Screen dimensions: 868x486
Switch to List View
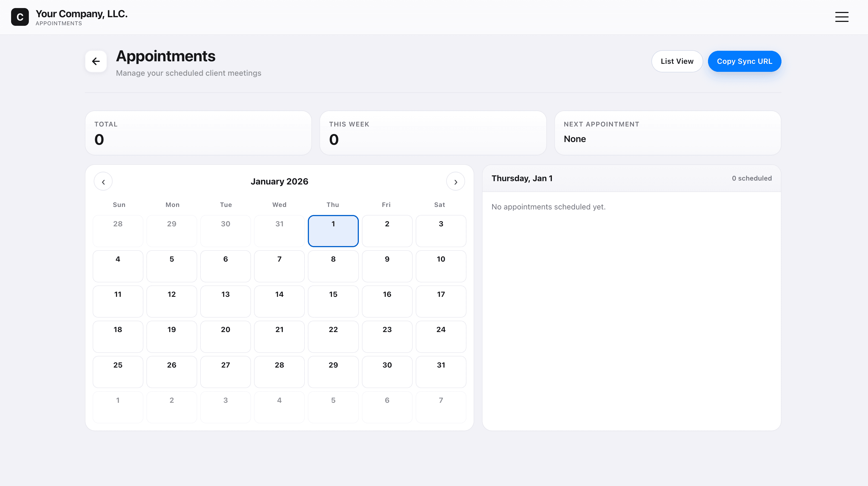coord(677,61)
